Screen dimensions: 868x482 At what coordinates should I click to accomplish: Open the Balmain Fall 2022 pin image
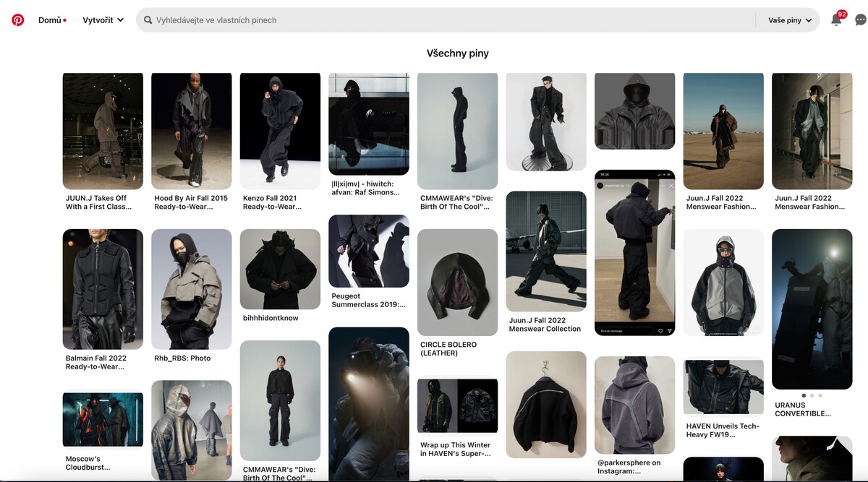click(103, 289)
